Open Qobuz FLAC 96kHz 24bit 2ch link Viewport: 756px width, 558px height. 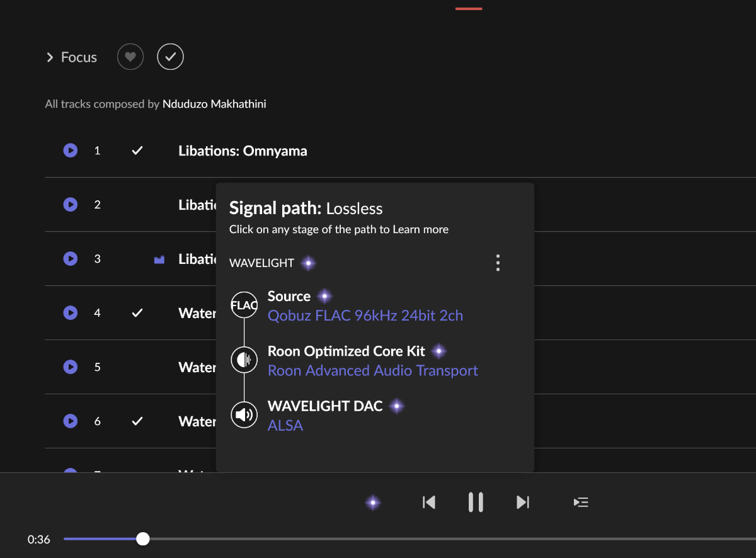tap(365, 316)
